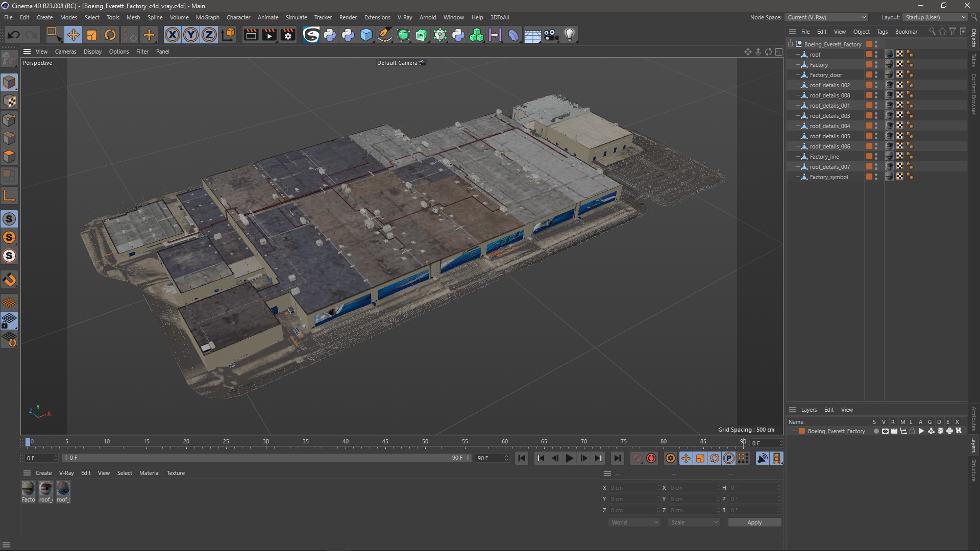Open the V-Ray menu
Viewport: 980px width, 551px height.
[x=405, y=17]
